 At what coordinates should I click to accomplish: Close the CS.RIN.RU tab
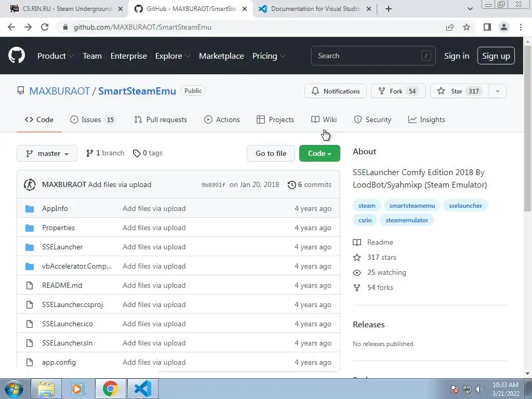pyautogui.click(x=121, y=9)
